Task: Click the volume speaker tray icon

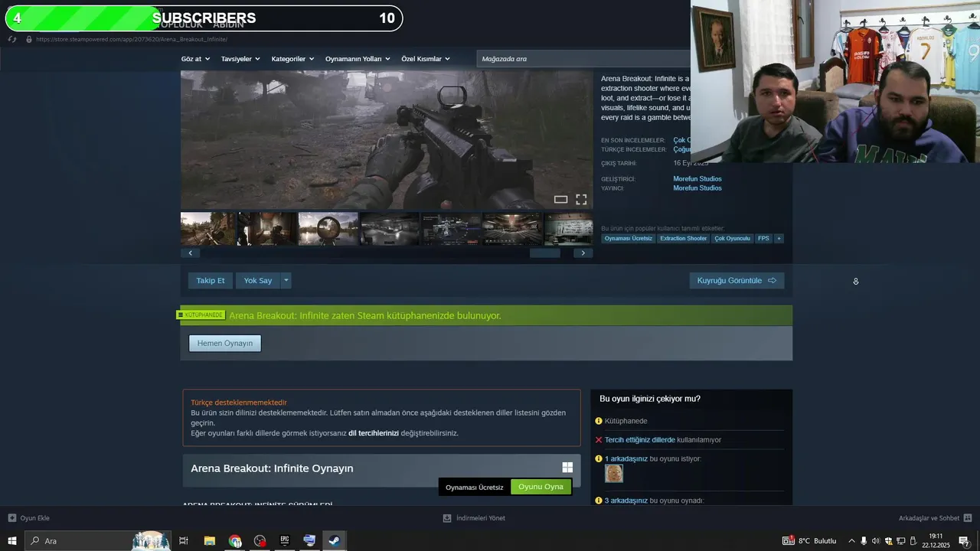Action: [x=876, y=541]
